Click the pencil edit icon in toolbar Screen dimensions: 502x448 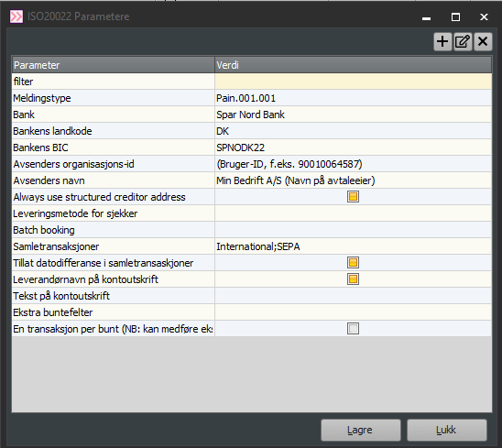click(x=463, y=41)
